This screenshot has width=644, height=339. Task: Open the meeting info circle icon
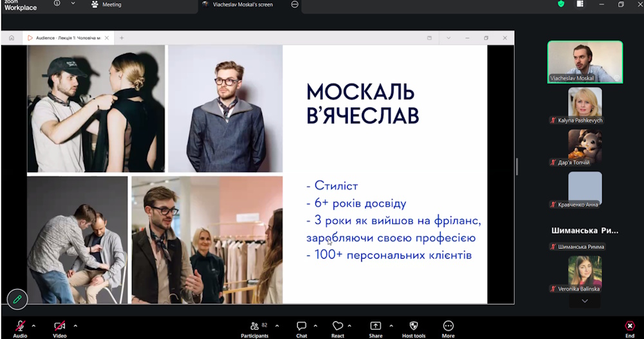57,4
